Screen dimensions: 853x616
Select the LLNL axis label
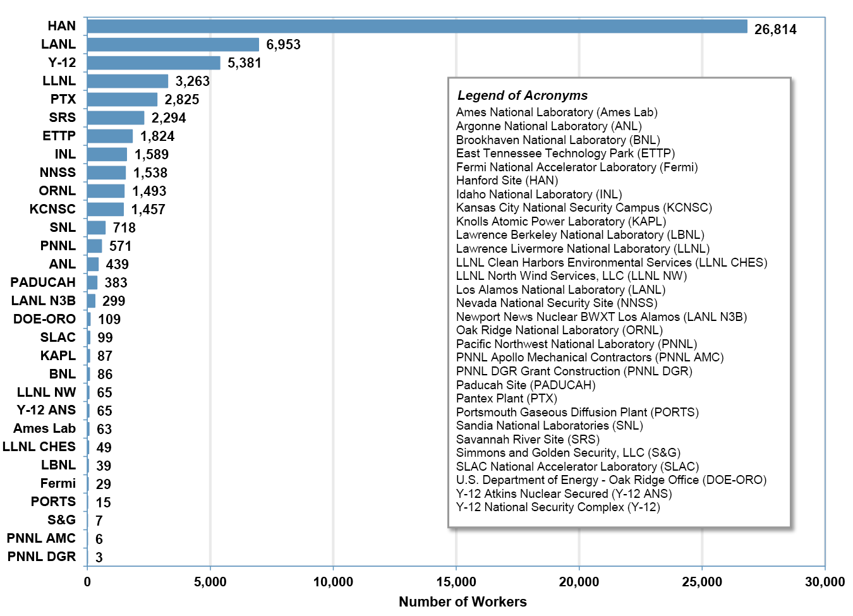tap(59, 81)
